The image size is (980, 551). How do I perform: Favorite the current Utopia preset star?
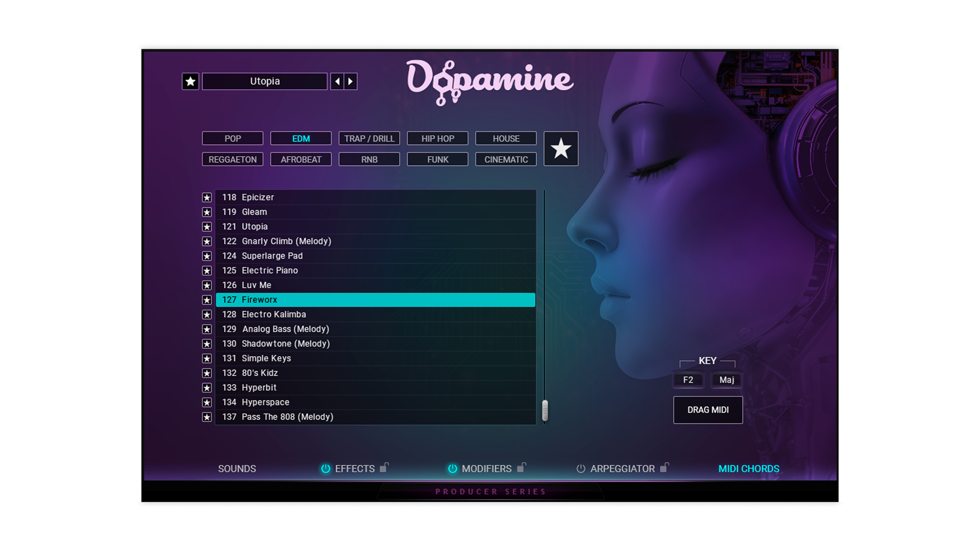point(190,81)
